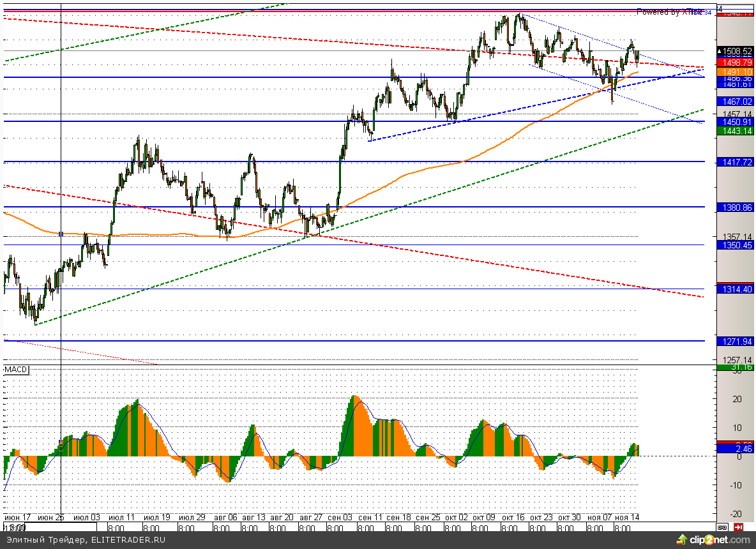Click the 1457.14 axis price label

click(737, 114)
